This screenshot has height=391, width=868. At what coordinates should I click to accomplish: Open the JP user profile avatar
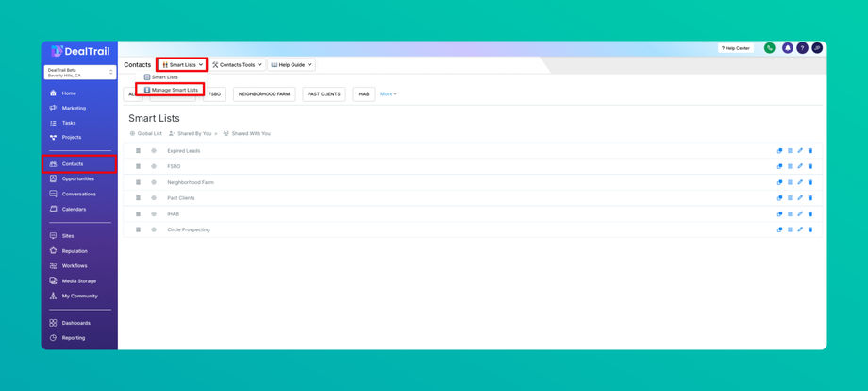coord(817,48)
